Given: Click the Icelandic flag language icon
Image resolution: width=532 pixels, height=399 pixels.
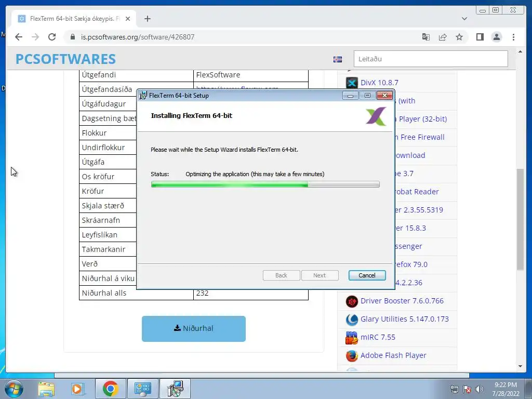Looking at the screenshot, I should point(338,59).
